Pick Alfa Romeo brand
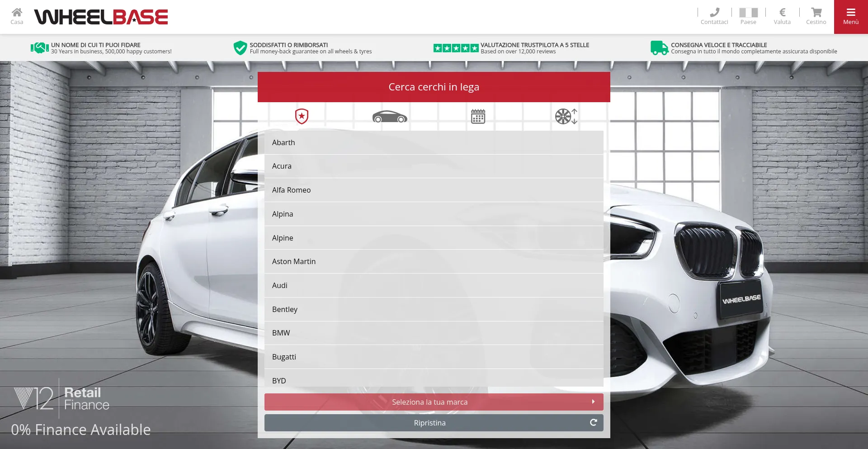 pyautogui.click(x=434, y=190)
